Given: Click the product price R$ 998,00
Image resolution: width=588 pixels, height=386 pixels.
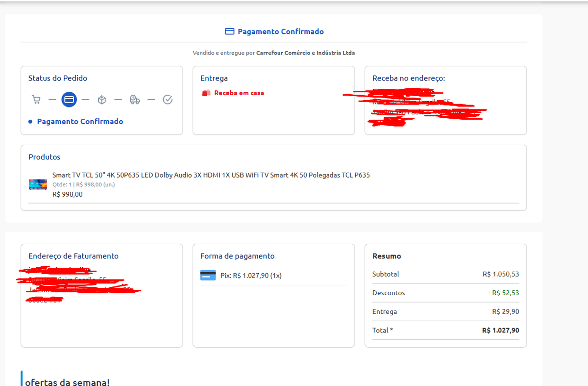Looking at the screenshot, I should (x=68, y=194).
